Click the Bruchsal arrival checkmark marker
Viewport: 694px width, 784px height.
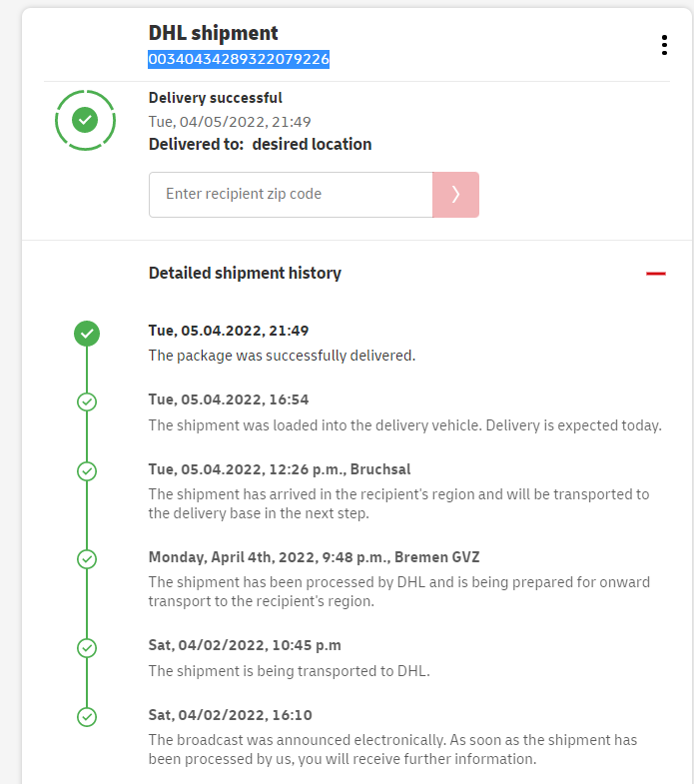pyautogui.click(x=87, y=470)
